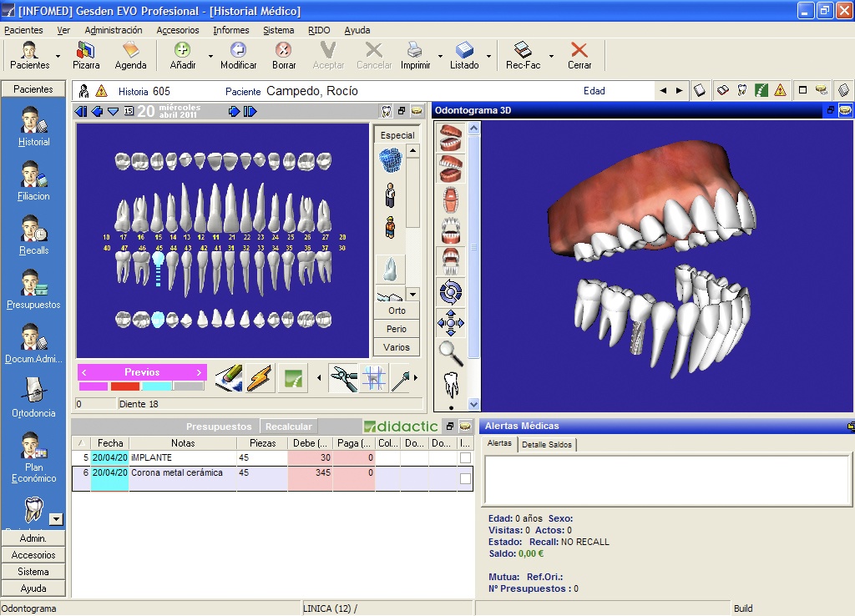Check the checkbox on the iMPLANTE row

(466, 457)
